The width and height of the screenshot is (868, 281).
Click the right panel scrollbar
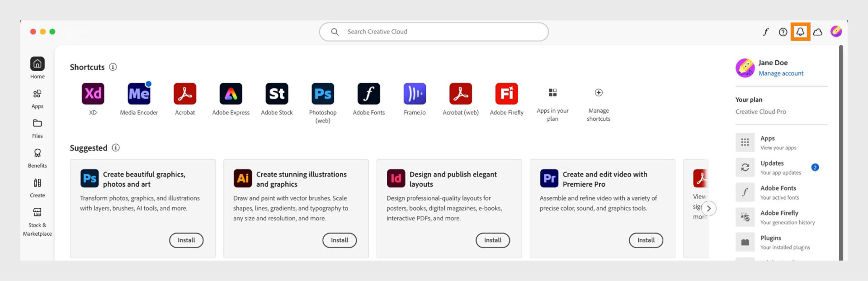point(841,152)
